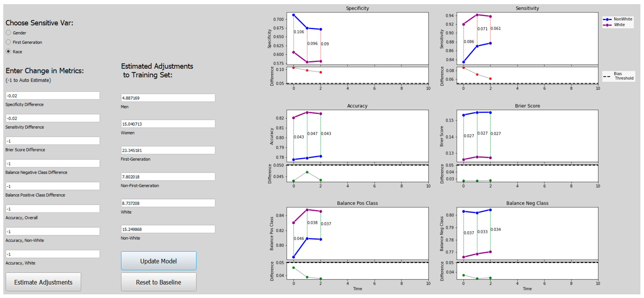Click the Accuracy, White input field
644x298 pixels.
click(x=53, y=254)
